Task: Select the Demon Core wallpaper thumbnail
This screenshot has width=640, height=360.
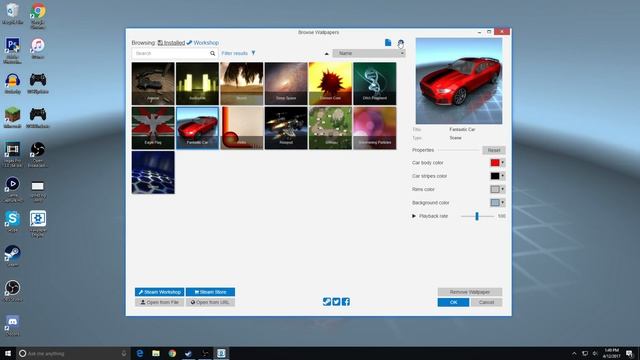Action: (330, 83)
